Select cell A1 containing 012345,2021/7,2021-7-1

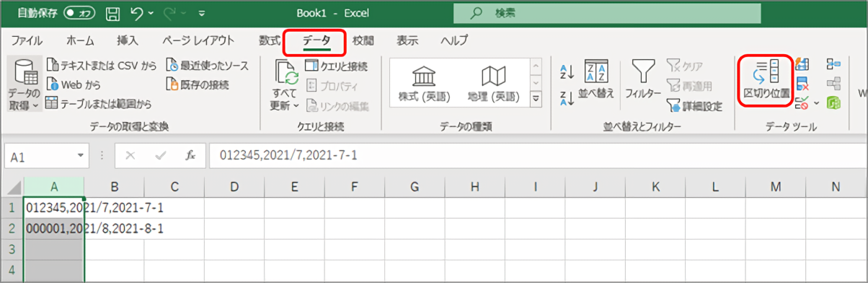tap(54, 207)
